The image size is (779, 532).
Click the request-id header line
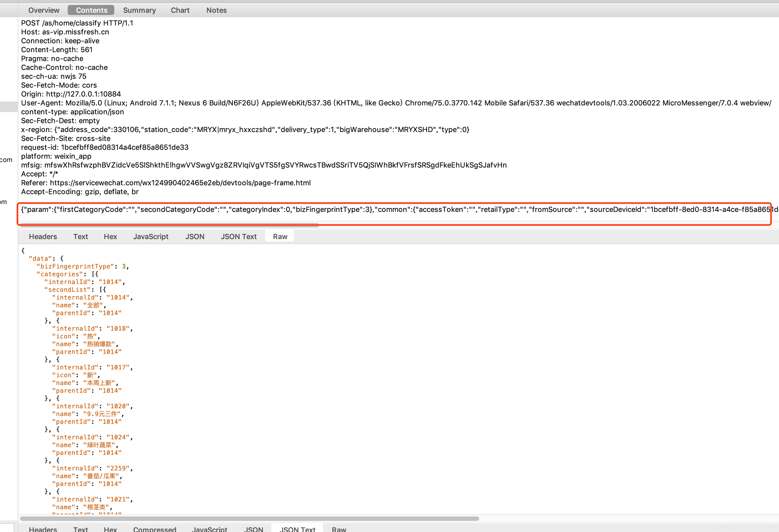(105, 147)
